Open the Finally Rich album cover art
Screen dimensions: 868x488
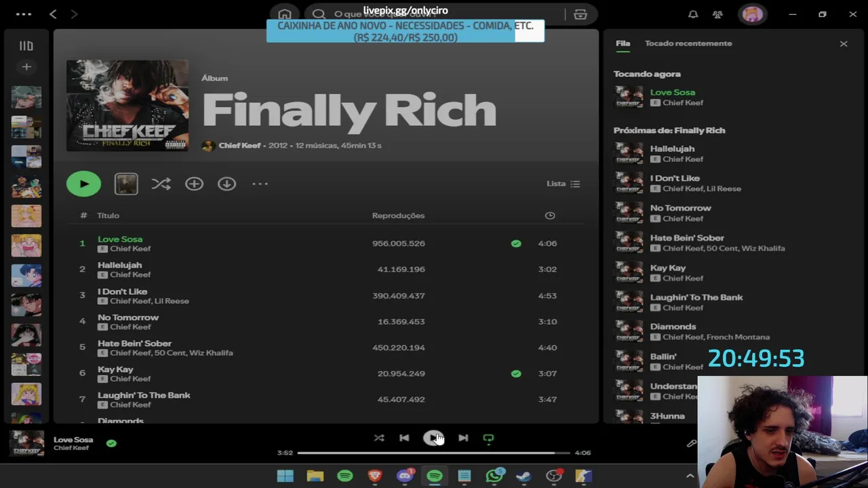127,105
